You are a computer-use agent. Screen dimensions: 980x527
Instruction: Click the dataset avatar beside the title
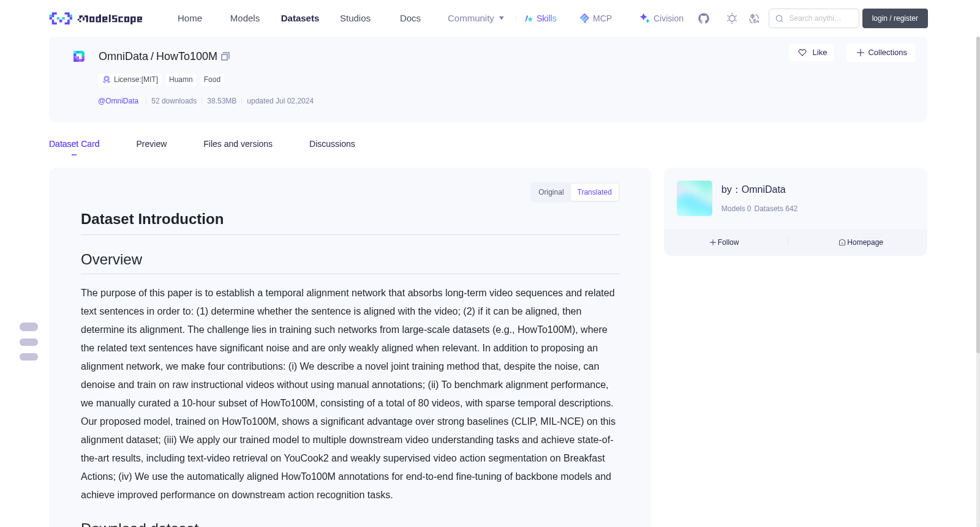79,56
